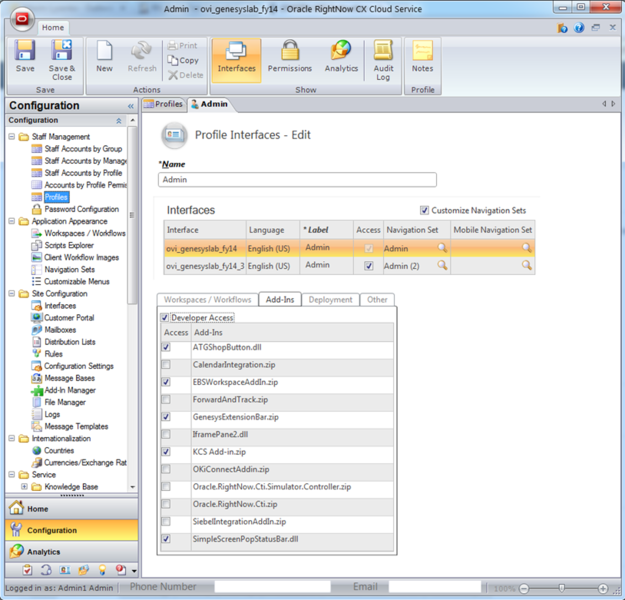Click the Save ribbon icon
The height and width of the screenshot is (600, 625).
[x=25, y=56]
